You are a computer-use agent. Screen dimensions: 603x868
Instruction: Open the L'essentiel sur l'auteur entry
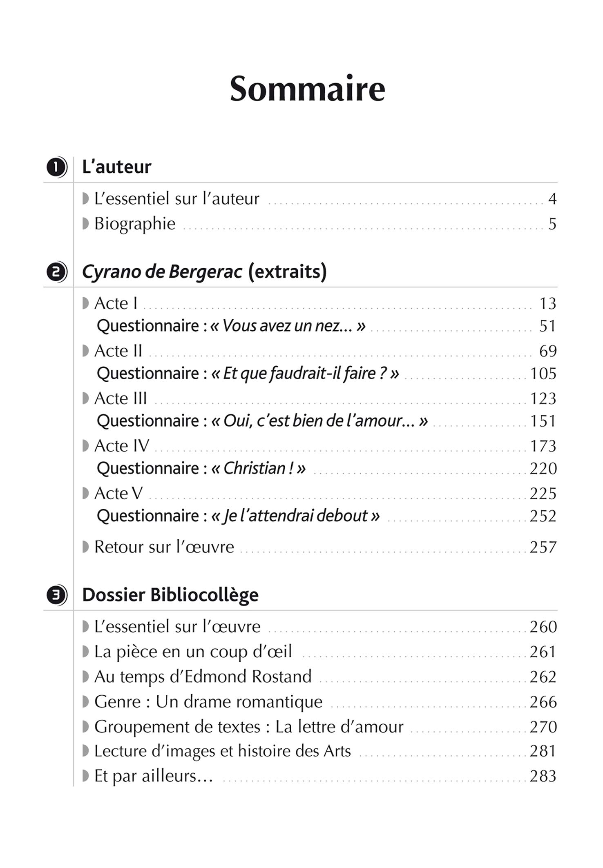tap(176, 199)
